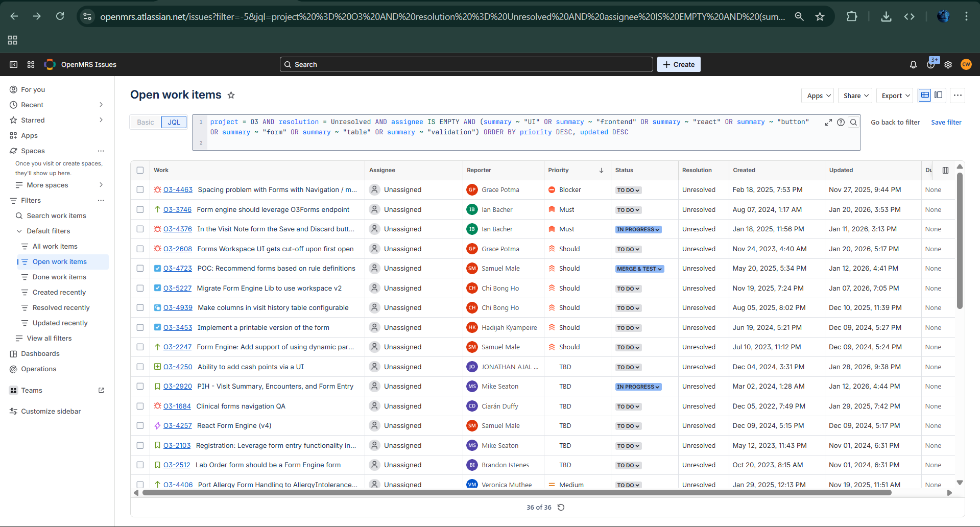Switch to the Basic search mode
This screenshot has width=980, height=527.
tap(146, 122)
